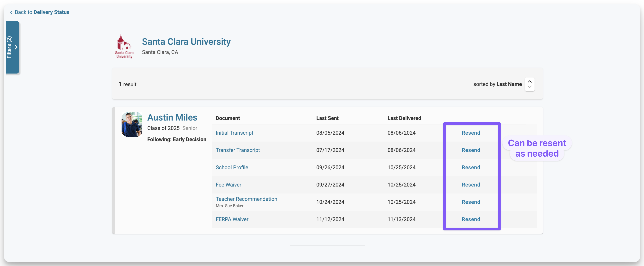The height and width of the screenshot is (266, 644).
Task: Open the Austin Miles student name link
Action: click(172, 117)
